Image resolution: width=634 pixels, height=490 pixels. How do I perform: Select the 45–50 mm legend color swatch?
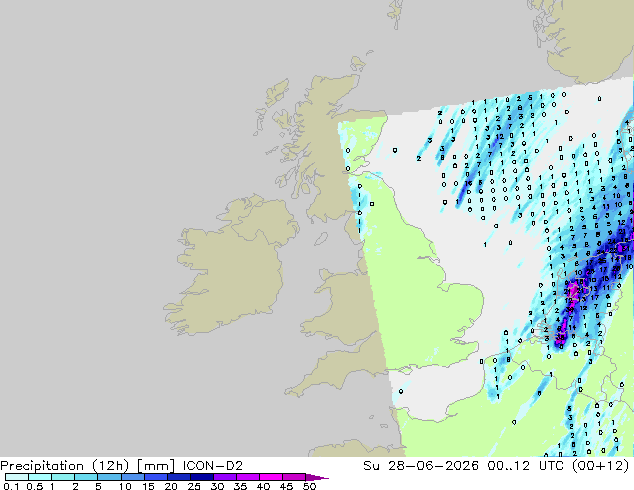[x=294, y=477]
